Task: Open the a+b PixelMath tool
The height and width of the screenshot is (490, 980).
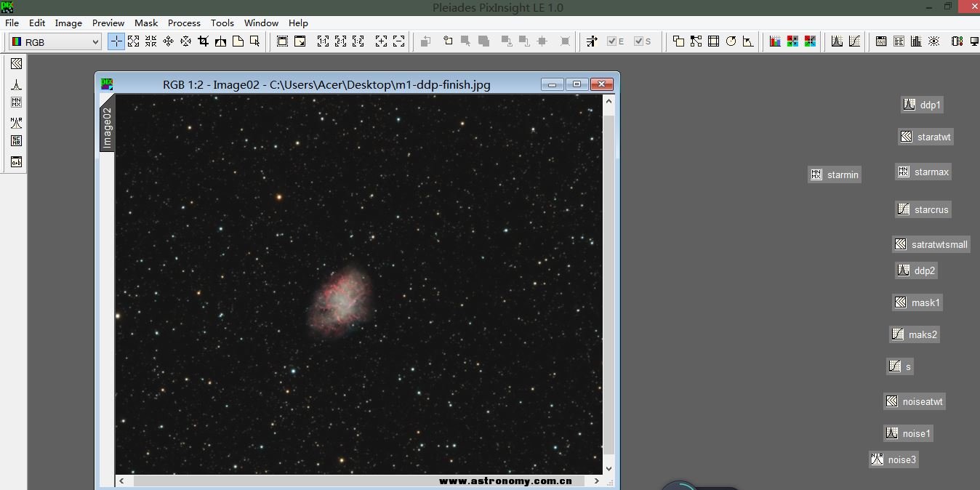Action: pyautogui.click(x=16, y=161)
